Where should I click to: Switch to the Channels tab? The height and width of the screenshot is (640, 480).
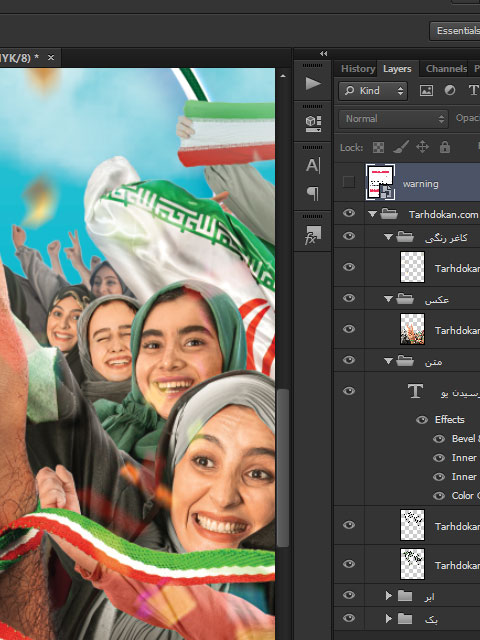446,69
